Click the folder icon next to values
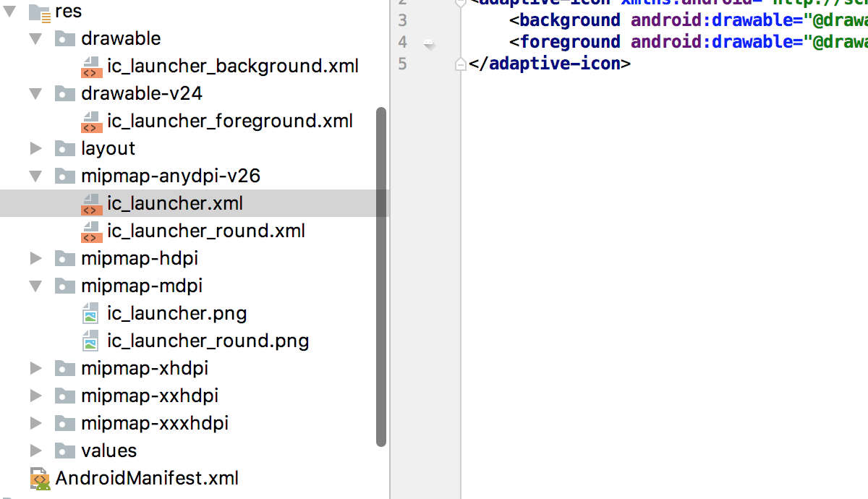The width and height of the screenshot is (868, 499). pos(65,451)
